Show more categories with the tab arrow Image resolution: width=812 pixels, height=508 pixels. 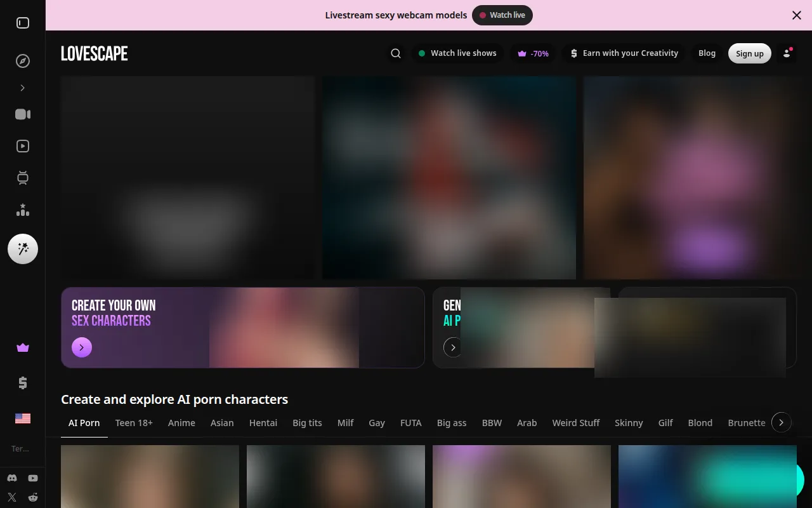[x=782, y=422]
